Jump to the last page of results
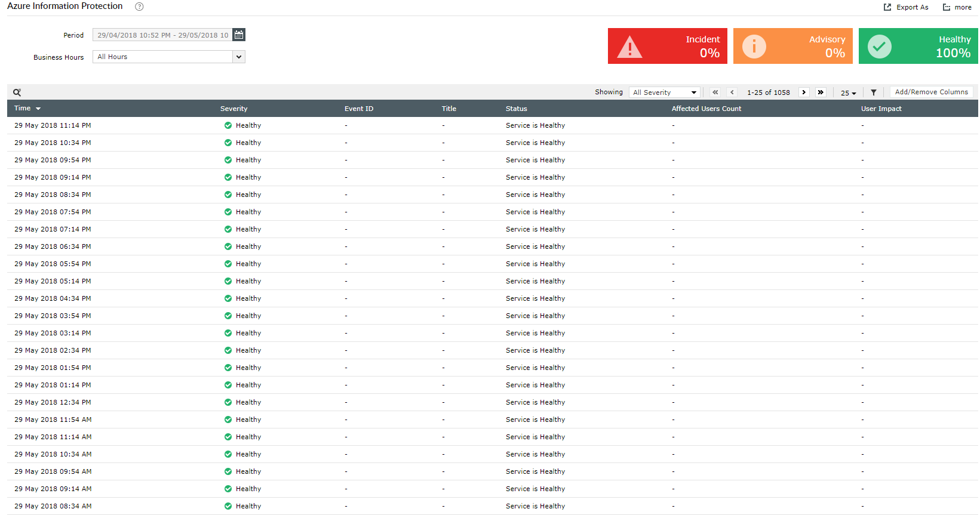Screen dimensions: 980x515 coord(821,92)
